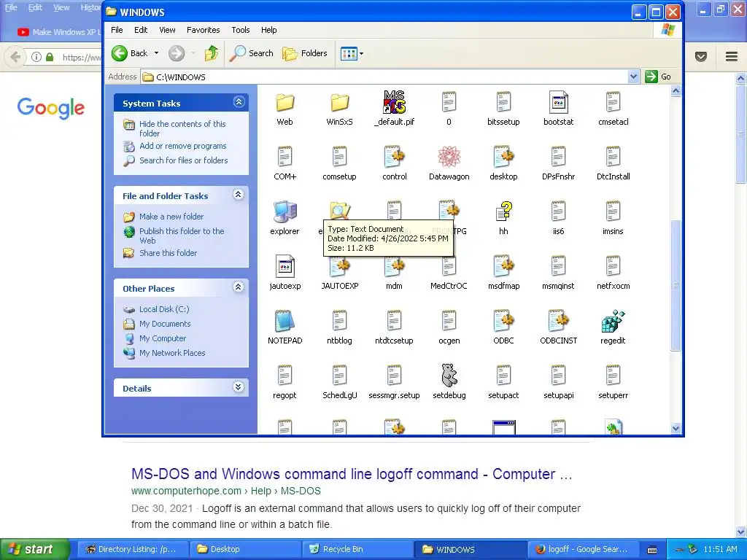Select the ODBC settings file icon
Screen dimensions: 747x560
click(x=503, y=321)
